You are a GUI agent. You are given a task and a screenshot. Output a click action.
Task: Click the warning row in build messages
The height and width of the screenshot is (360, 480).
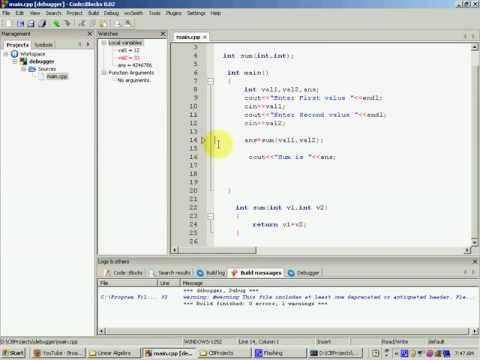point(287,297)
